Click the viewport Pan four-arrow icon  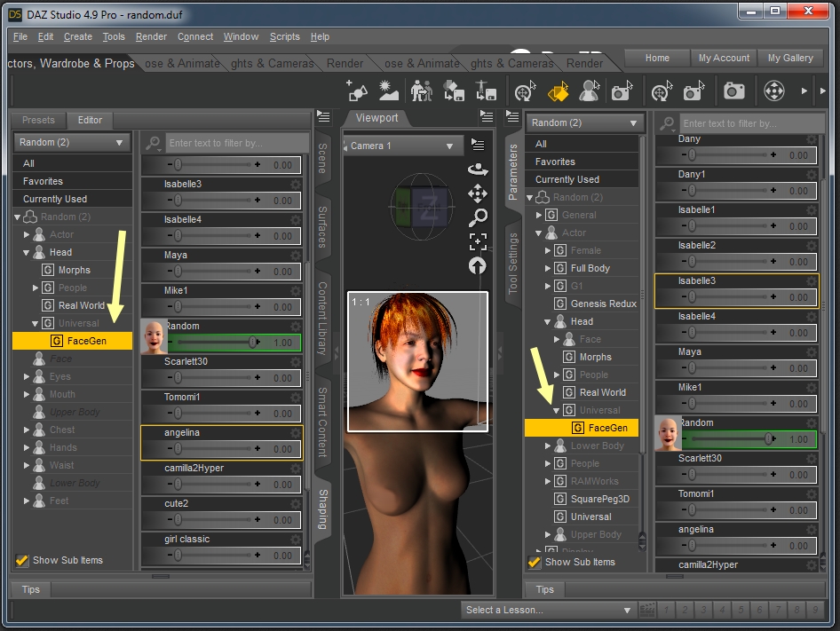pyautogui.click(x=478, y=193)
